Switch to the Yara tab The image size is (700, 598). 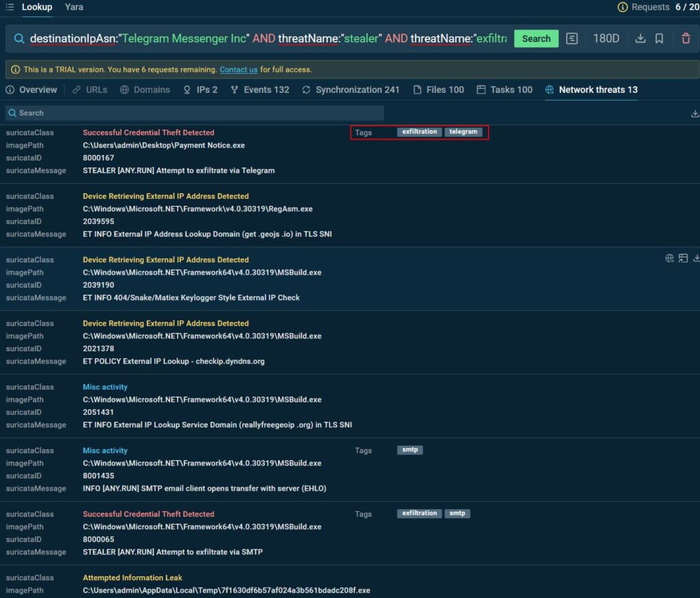pos(74,7)
